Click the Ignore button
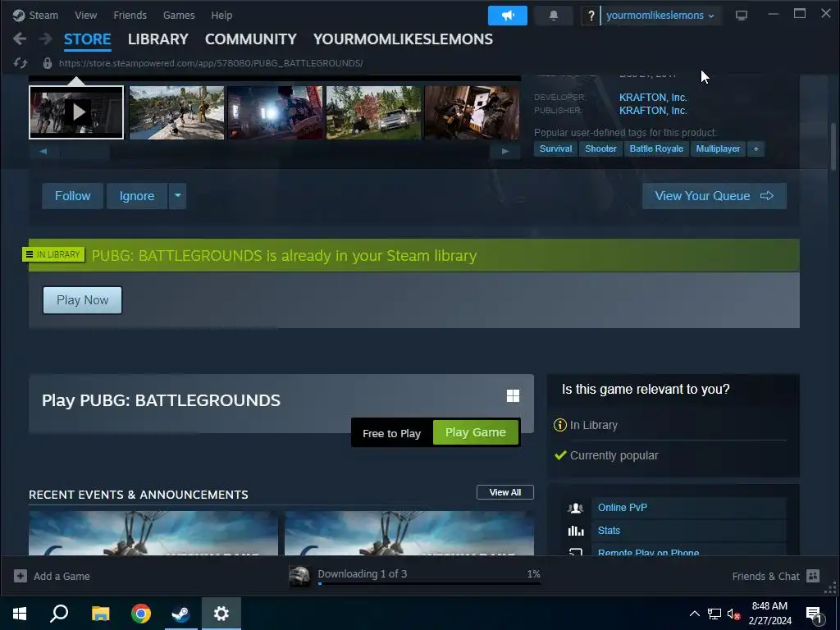This screenshot has width=840, height=630. [137, 196]
